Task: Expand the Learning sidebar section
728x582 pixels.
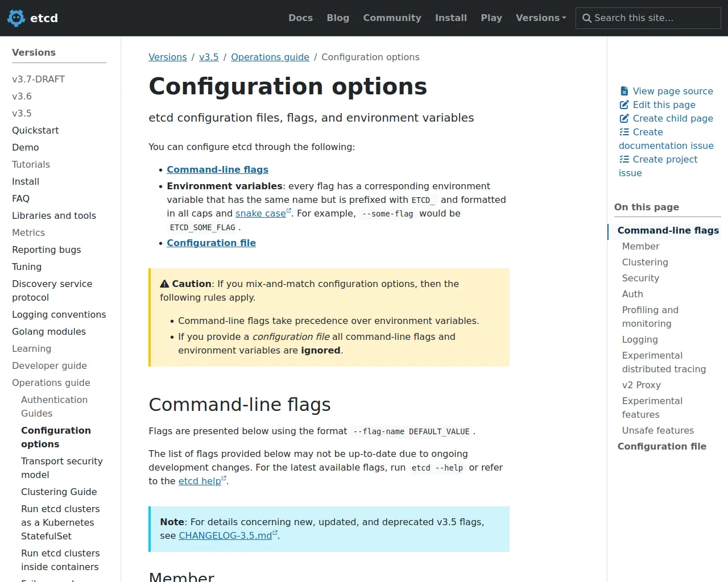Action: pyautogui.click(x=31, y=348)
